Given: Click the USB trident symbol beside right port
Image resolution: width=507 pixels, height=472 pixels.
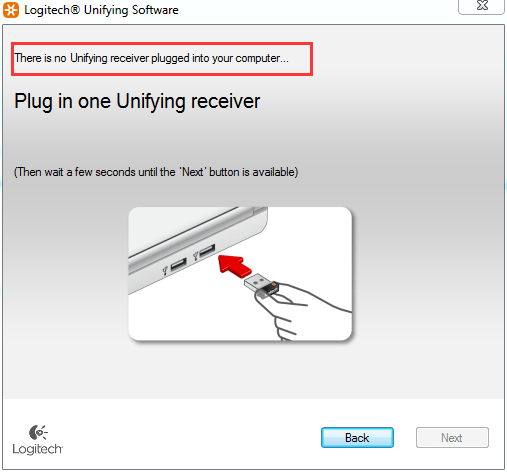Looking at the screenshot, I should (196, 256).
